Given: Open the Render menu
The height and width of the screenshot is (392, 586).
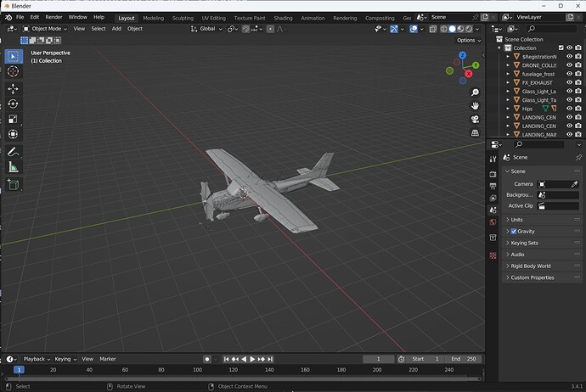Looking at the screenshot, I should [54, 17].
